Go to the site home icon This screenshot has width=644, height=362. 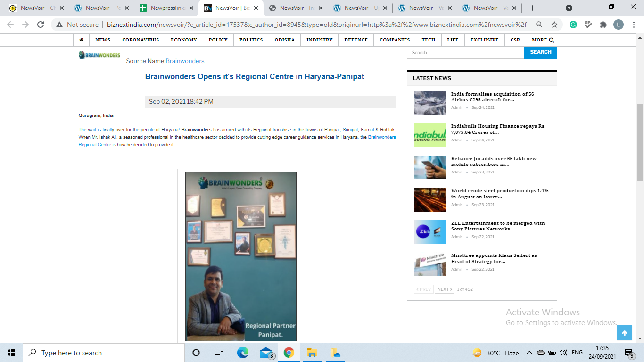coord(81,40)
